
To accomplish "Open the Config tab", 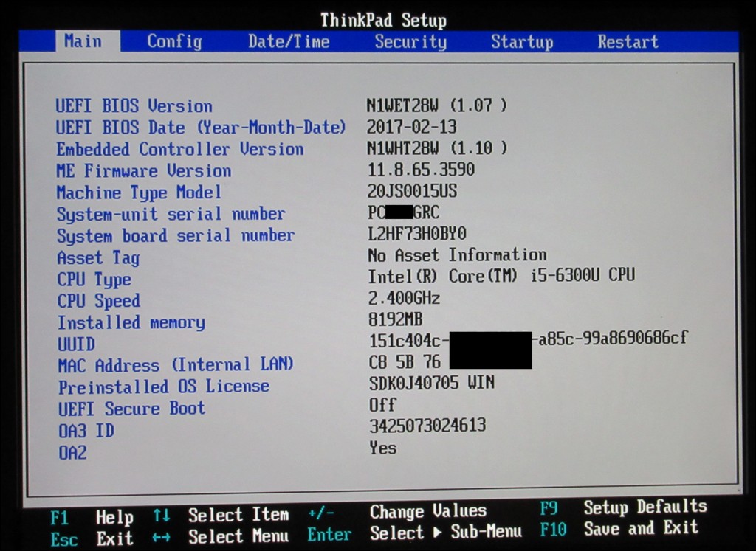I will click(174, 41).
